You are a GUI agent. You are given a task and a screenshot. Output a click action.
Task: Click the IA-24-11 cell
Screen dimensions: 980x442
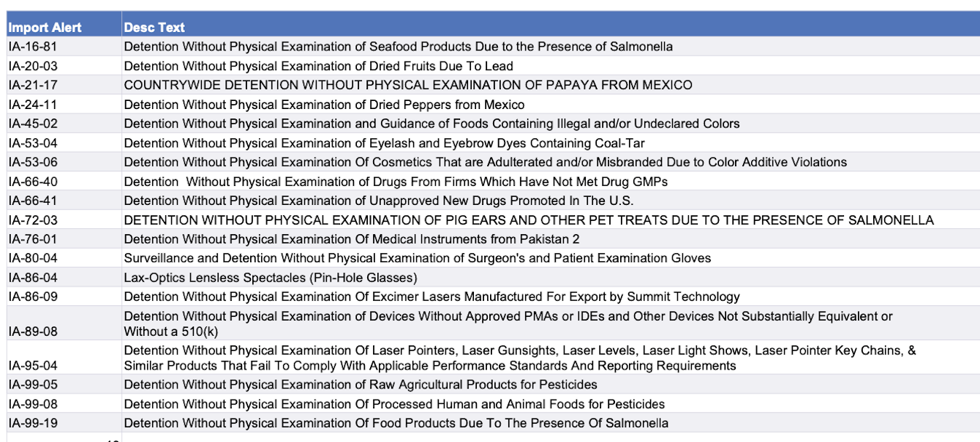point(33,105)
